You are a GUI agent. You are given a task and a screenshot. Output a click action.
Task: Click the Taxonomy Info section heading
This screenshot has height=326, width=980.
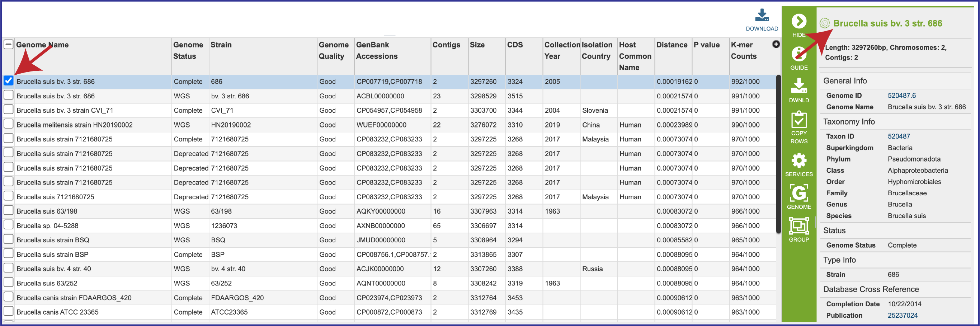(849, 121)
